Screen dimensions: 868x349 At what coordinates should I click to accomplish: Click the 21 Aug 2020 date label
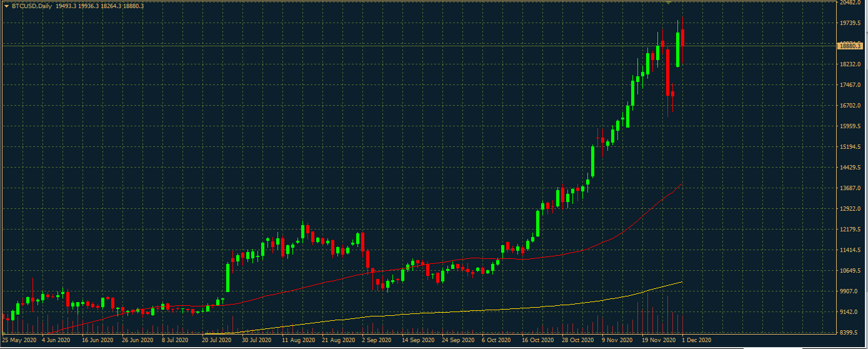click(x=338, y=341)
